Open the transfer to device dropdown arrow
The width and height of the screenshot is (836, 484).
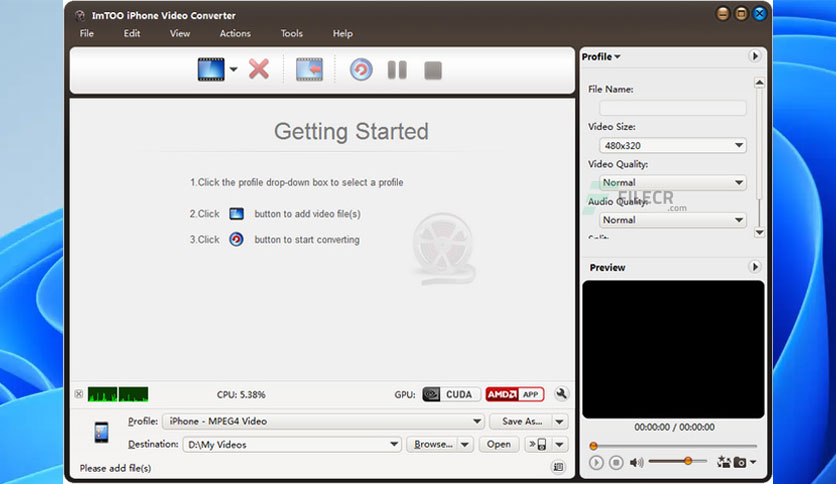560,444
